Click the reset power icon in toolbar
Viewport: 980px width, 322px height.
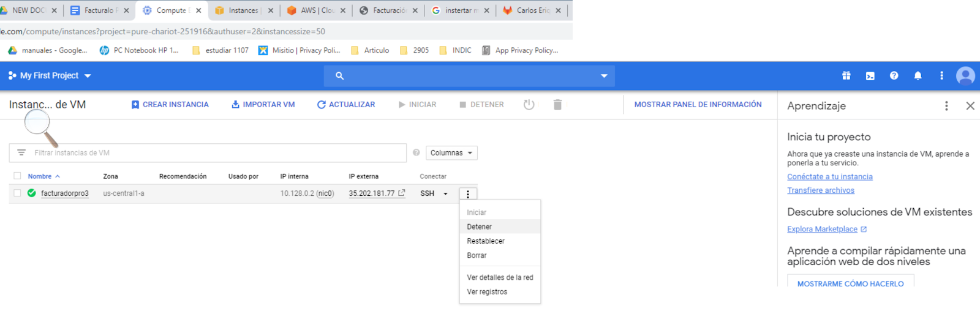529,105
